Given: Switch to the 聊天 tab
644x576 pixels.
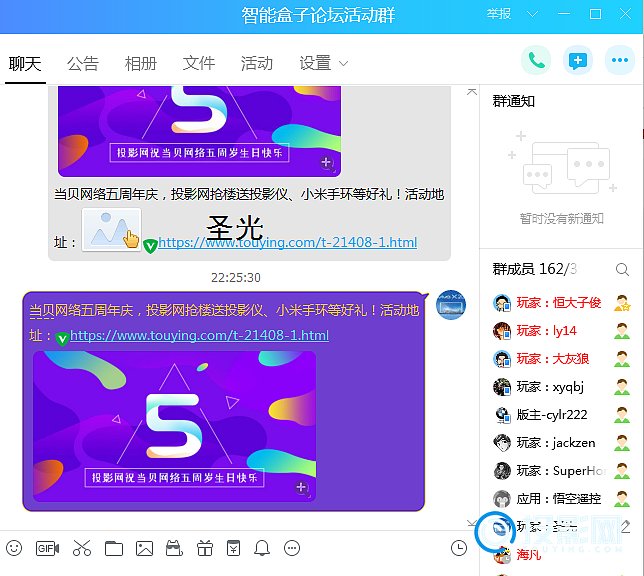Looking at the screenshot, I should point(25,64).
